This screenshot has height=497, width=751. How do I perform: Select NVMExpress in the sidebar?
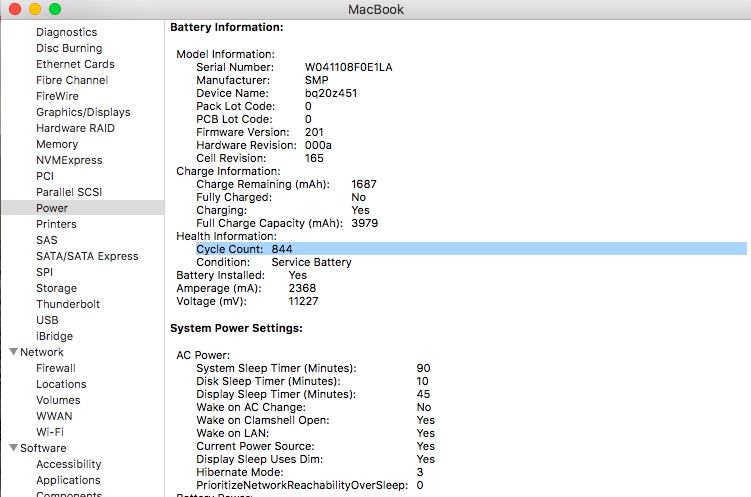click(69, 160)
